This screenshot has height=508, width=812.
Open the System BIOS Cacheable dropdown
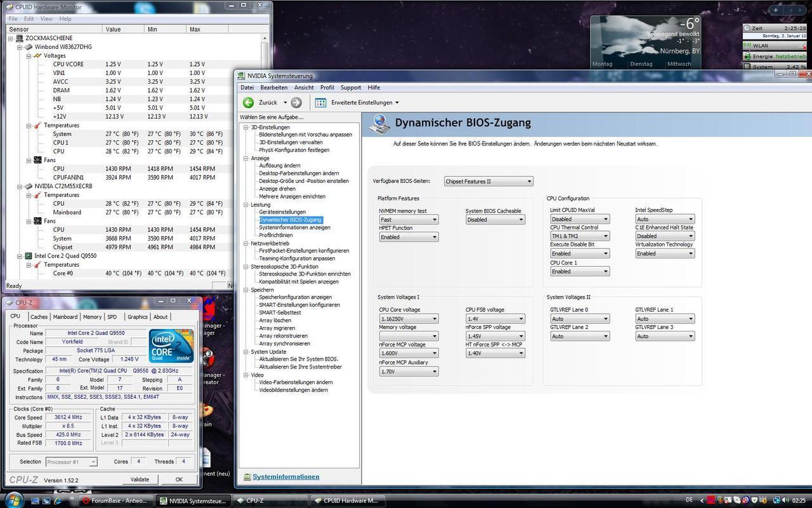[x=495, y=220]
